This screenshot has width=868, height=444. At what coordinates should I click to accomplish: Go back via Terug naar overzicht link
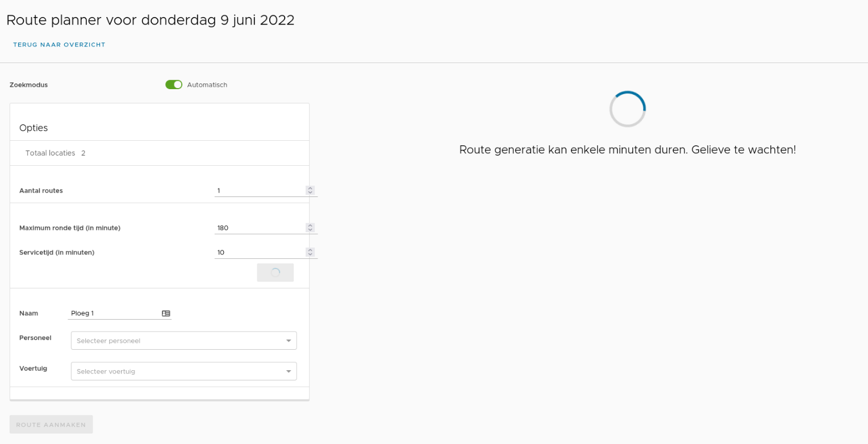click(59, 45)
